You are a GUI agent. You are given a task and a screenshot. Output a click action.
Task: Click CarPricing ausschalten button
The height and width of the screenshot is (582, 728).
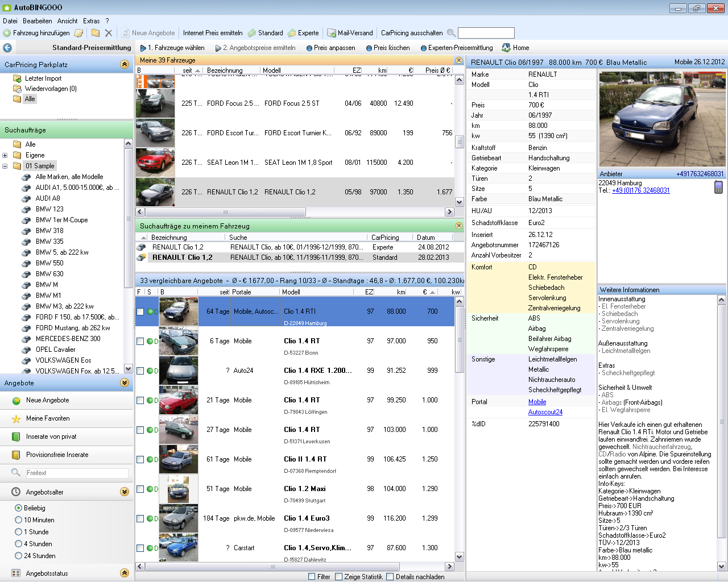click(x=412, y=33)
